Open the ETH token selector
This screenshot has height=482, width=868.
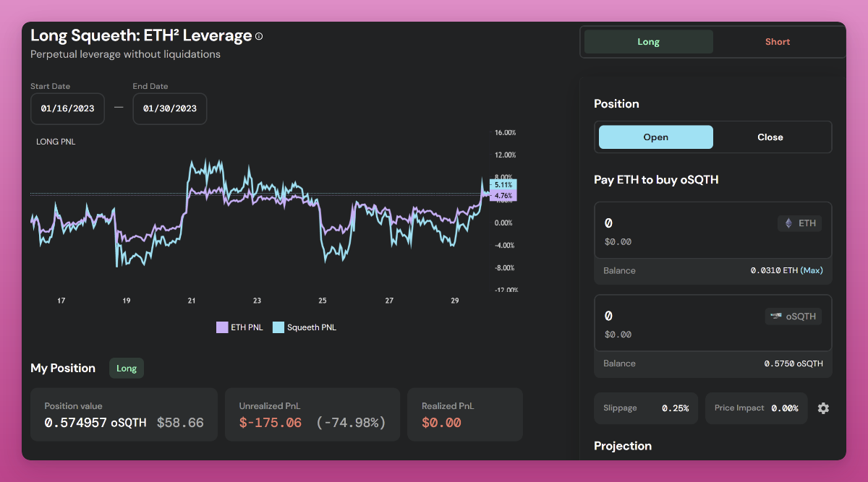pos(799,223)
